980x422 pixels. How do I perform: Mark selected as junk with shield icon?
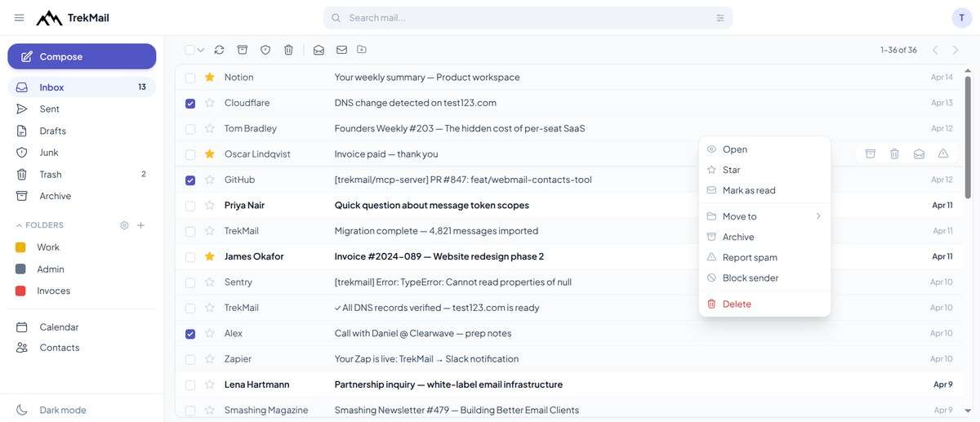[265, 50]
